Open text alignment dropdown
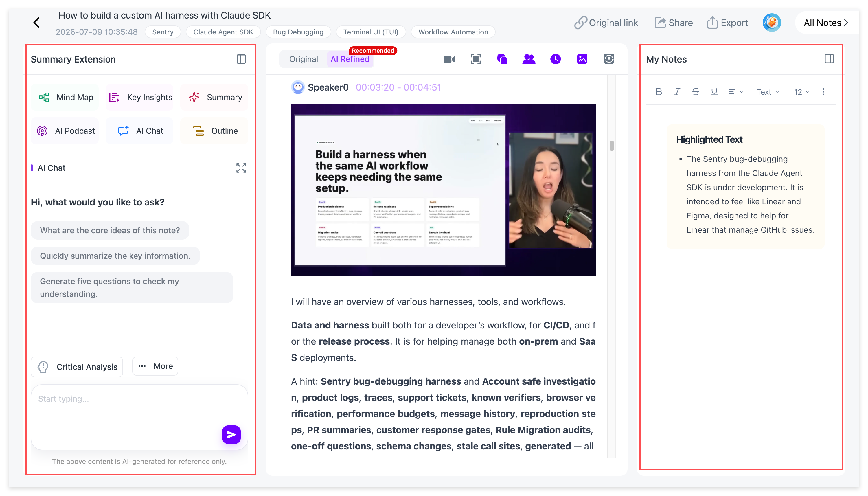 (735, 92)
